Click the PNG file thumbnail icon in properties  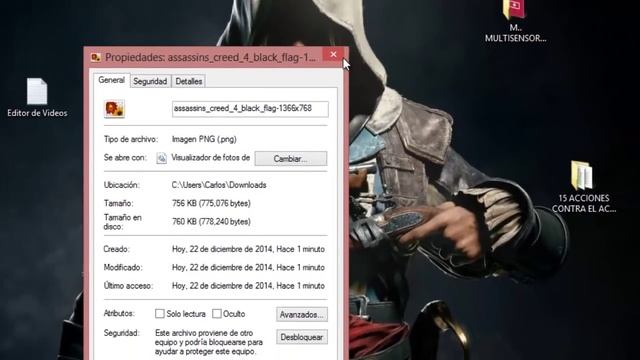tap(114, 109)
